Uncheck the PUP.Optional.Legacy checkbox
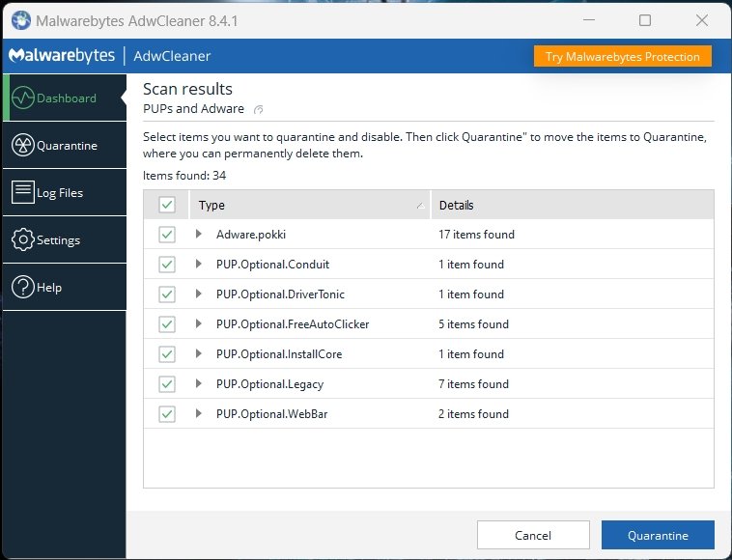Screen dimensions: 732x560 pos(167,383)
